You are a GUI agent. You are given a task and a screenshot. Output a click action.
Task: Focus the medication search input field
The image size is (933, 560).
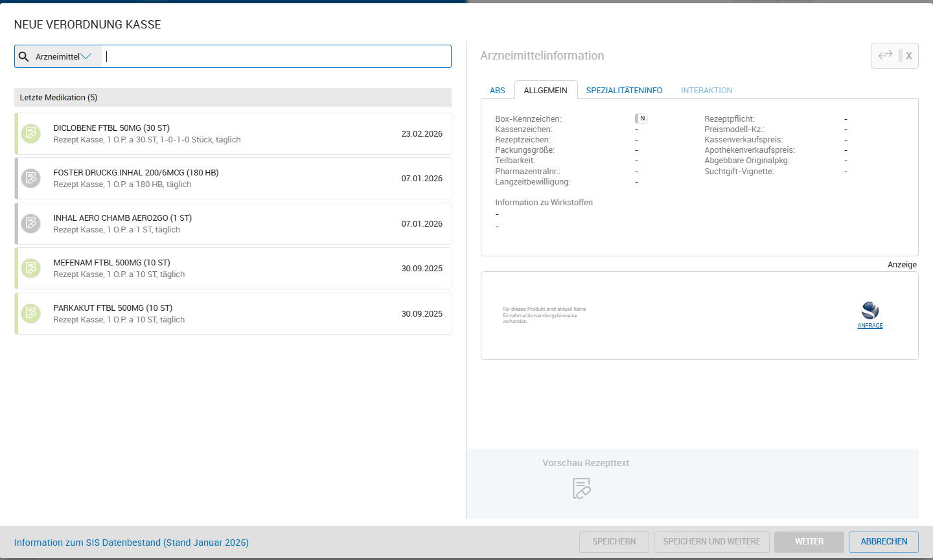coord(277,57)
